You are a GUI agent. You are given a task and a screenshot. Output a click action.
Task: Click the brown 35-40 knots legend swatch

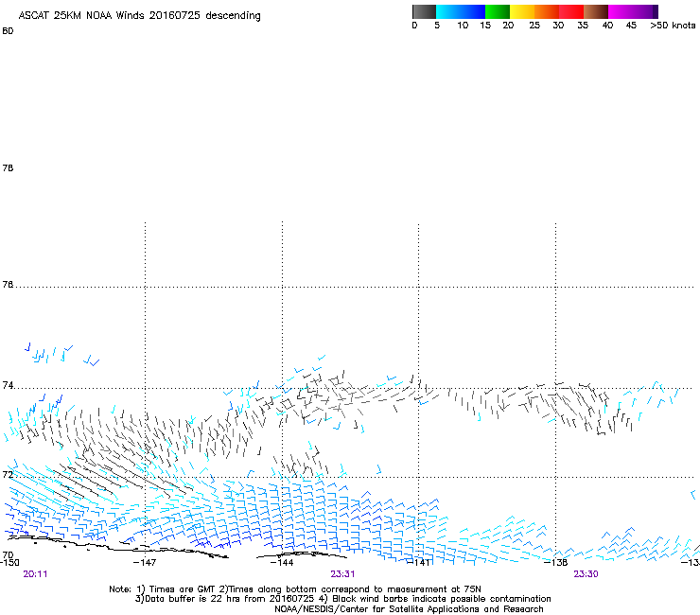[596, 11]
